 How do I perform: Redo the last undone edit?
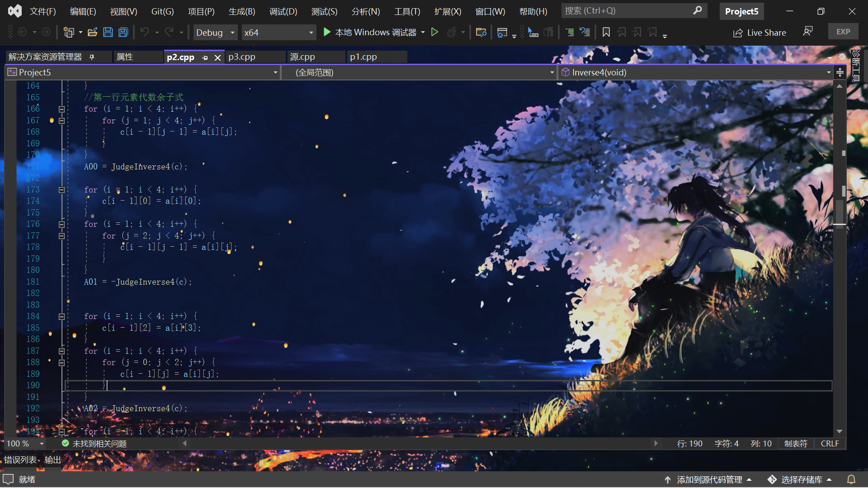[169, 32]
